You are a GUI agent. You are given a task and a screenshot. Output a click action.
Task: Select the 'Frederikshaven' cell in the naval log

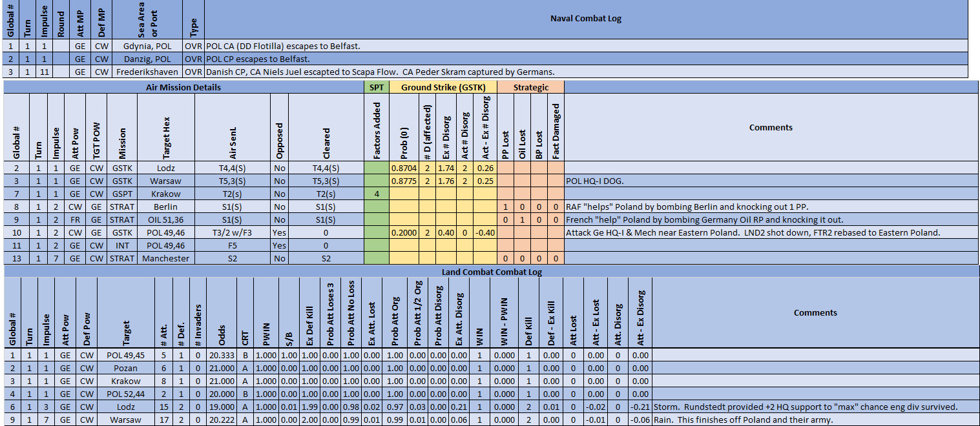click(x=146, y=72)
